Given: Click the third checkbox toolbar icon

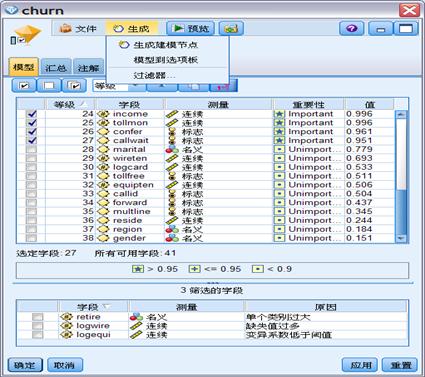Looking at the screenshot, I should (75, 86).
